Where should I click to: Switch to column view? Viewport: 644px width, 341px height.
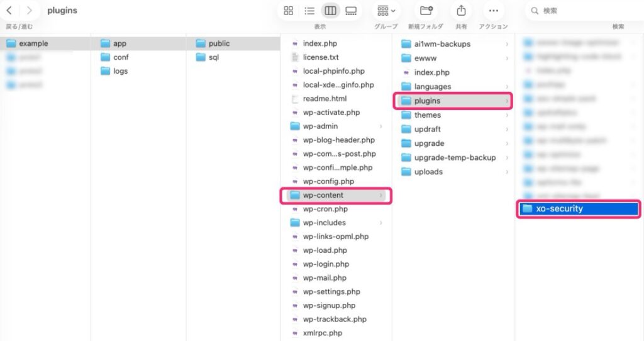click(330, 11)
